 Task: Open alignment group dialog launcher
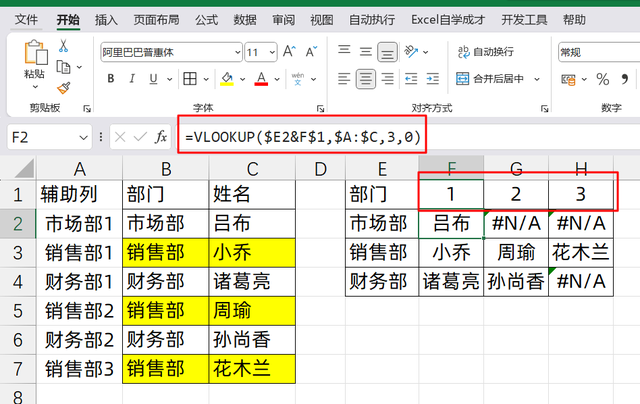(544, 109)
